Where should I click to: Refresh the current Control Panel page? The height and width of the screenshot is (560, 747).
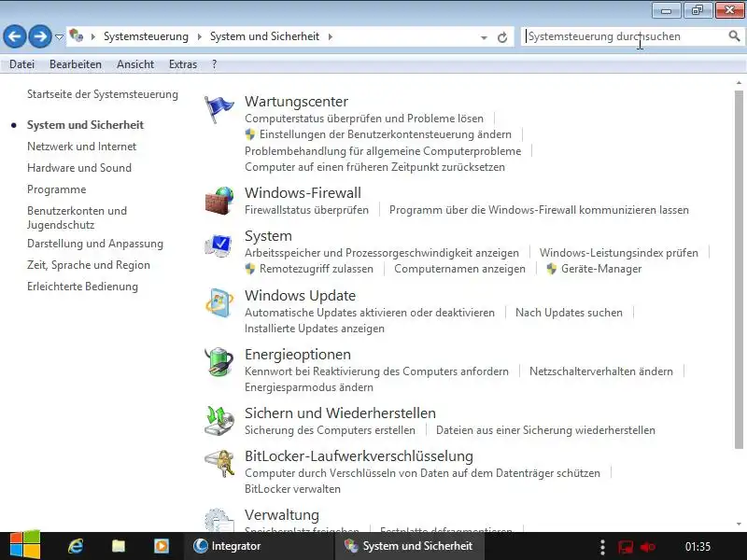(502, 37)
